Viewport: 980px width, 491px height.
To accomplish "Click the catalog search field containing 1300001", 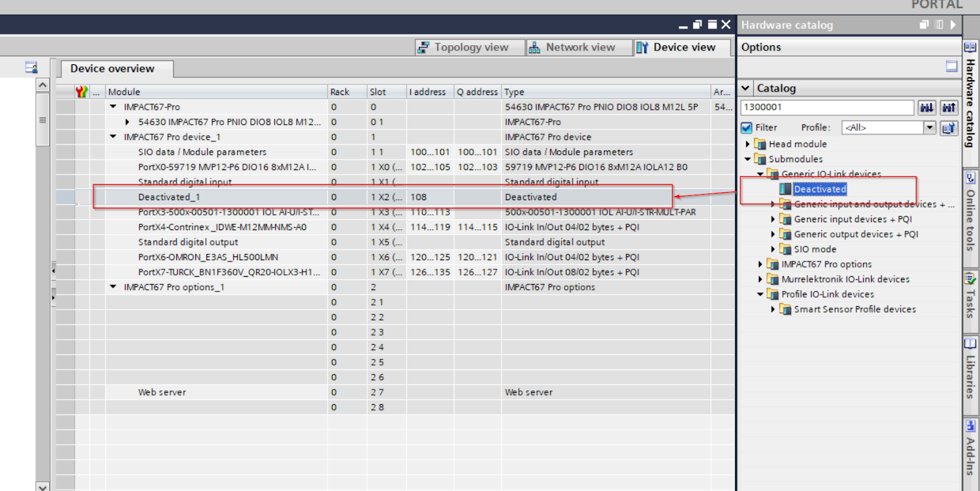I will [827, 107].
